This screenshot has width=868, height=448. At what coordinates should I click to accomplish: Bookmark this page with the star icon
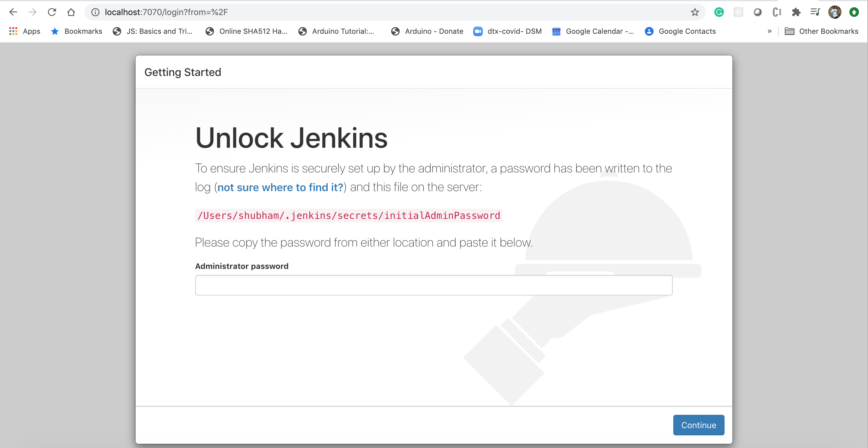[x=695, y=12]
